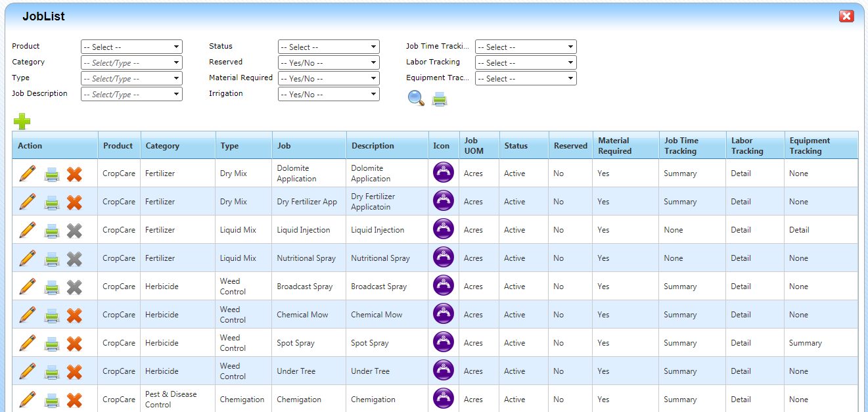868x412 pixels.
Task: Click gray delete icon for Nutritional Spray
Action: point(74,259)
